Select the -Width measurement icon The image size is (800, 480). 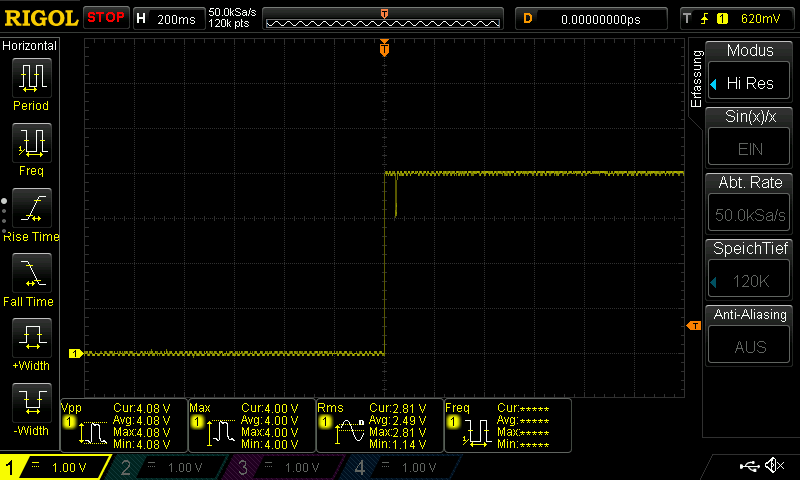(x=32, y=402)
